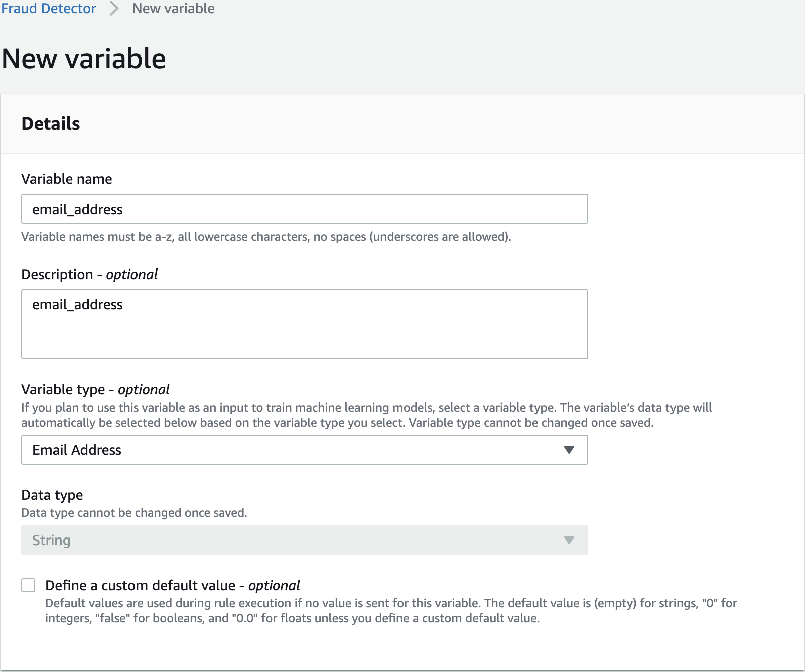This screenshot has width=805, height=672.
Task: Click the Variable type help paragraph
Action: [x=366, y=415]
